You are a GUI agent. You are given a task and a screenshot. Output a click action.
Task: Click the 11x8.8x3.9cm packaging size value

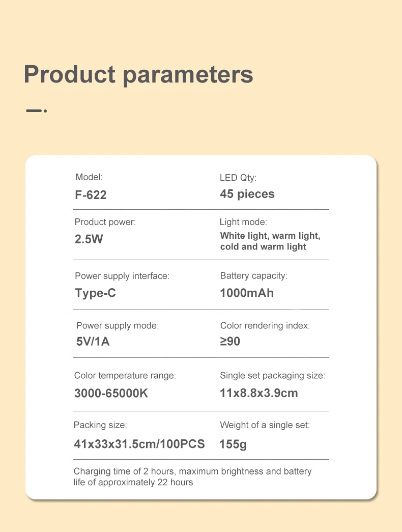coord(259,393)
